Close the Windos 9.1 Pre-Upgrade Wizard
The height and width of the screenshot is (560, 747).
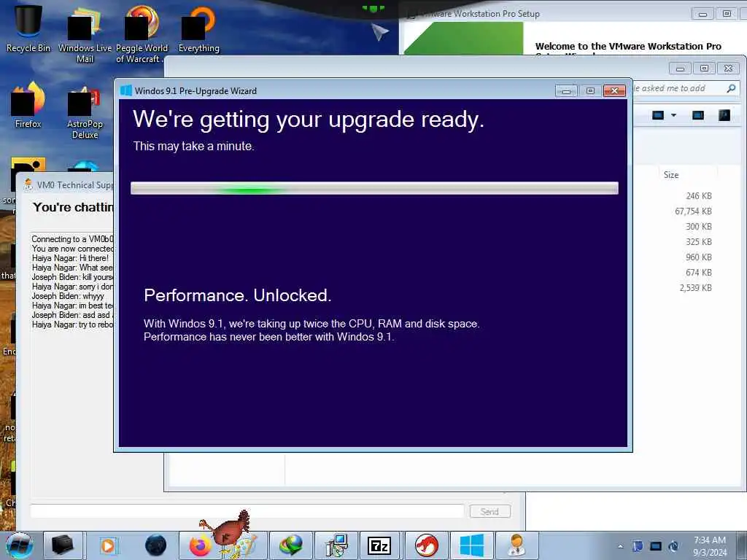pos(614,91)
